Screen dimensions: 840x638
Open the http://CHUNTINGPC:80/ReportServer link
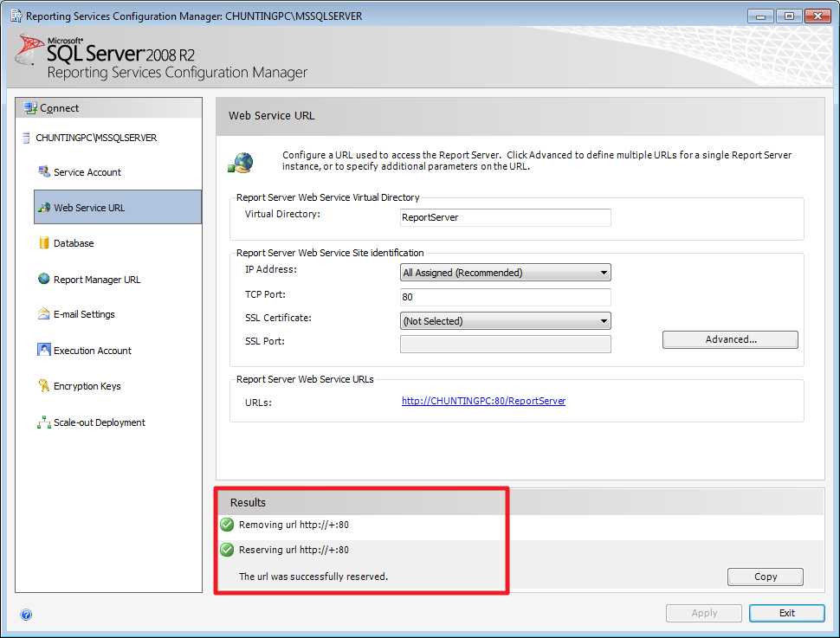(x=484, y=401)
